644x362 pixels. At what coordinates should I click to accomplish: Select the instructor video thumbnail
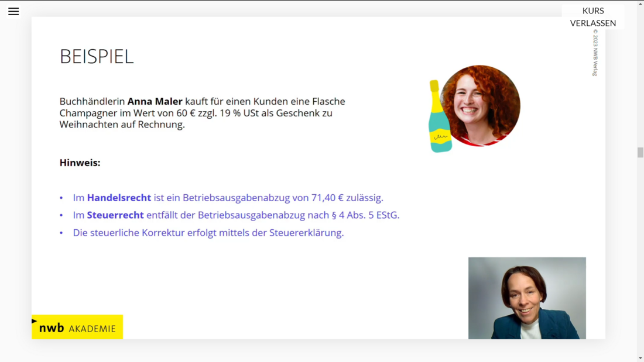tap(527, 298)
